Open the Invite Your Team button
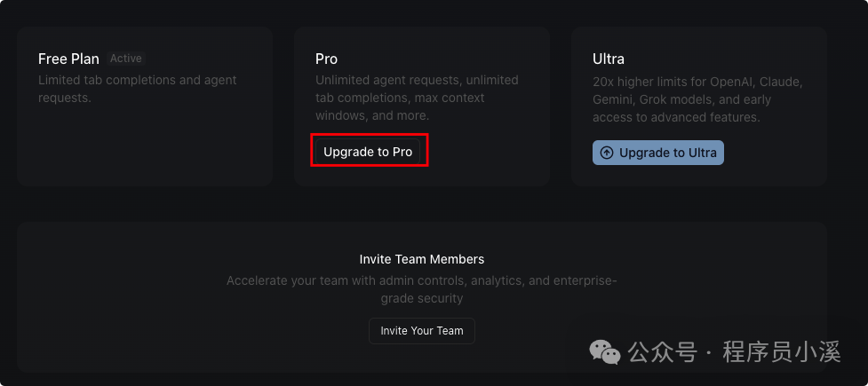 click(422, 331)
